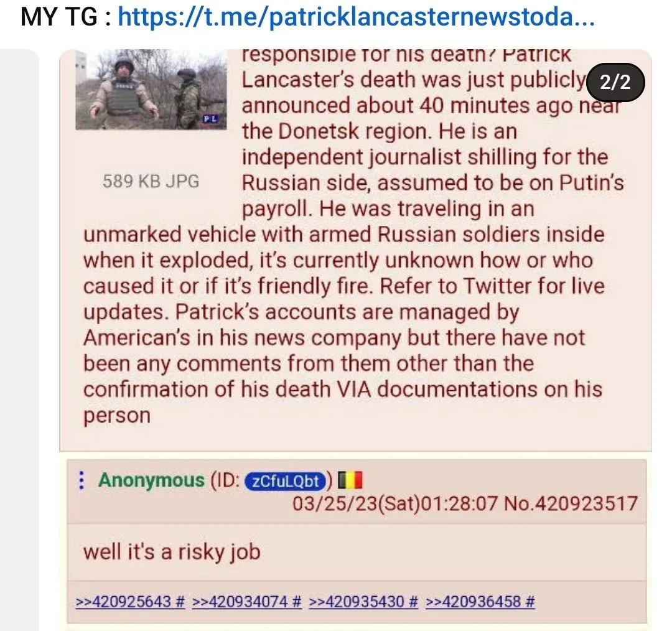Follow reply link >>420936458
672x631 pixels.
[474, 601]
